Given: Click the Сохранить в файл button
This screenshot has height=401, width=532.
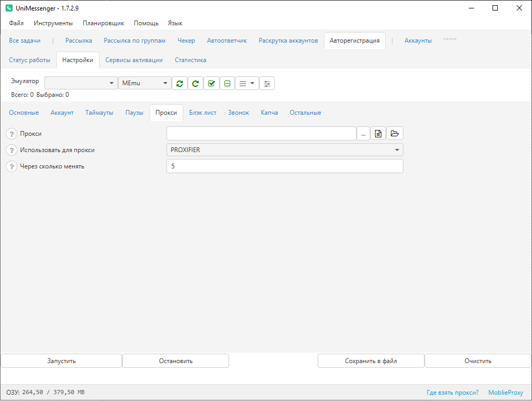Looking at the screenshot, I should coord(371,361).
